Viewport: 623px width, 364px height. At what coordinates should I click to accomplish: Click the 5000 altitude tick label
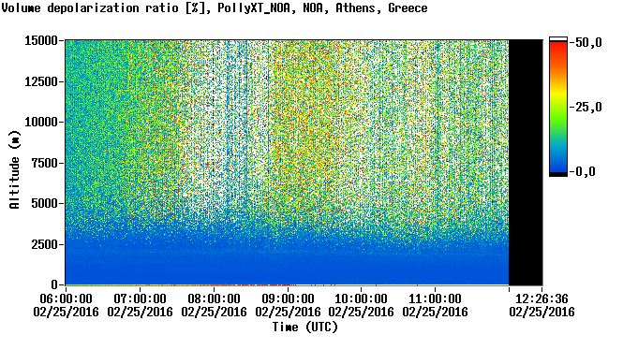[44, 203]
